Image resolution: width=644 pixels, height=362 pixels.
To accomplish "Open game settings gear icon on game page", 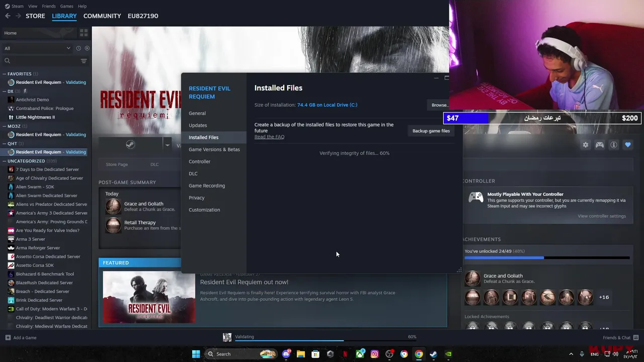I will [x=586, y=145].
